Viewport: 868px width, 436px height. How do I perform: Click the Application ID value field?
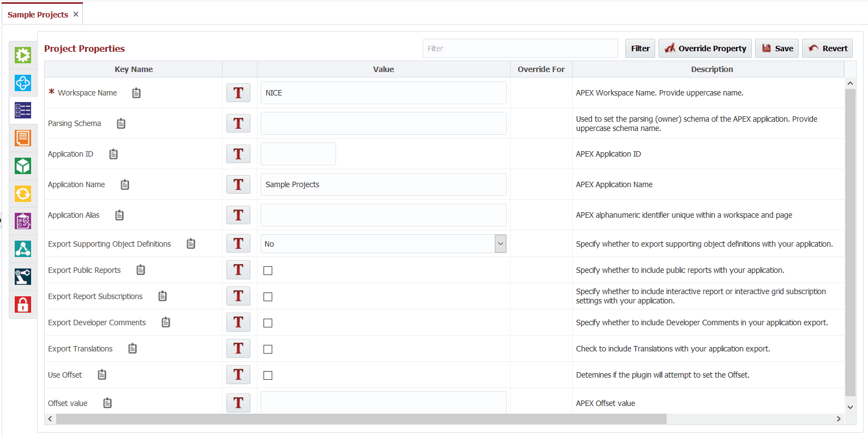coord(298,154)
